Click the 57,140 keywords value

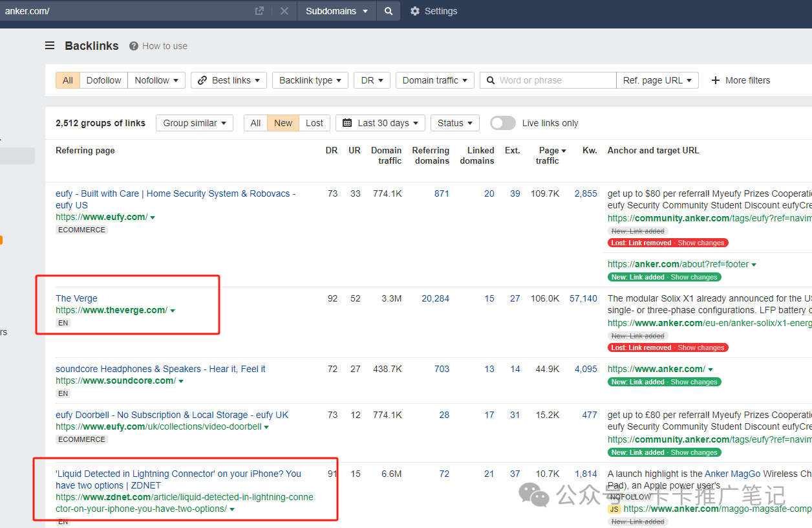[x=583, y=298]
